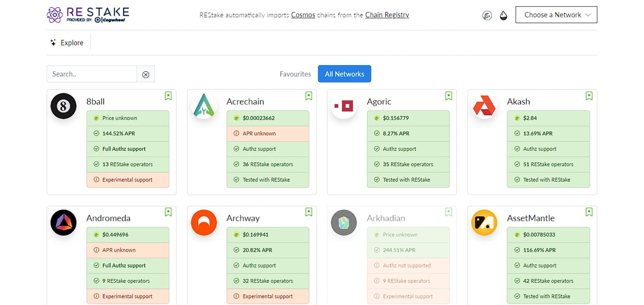Screen dimensions: 644x305
Task: Click the Search input field
Action: [92, 74]
